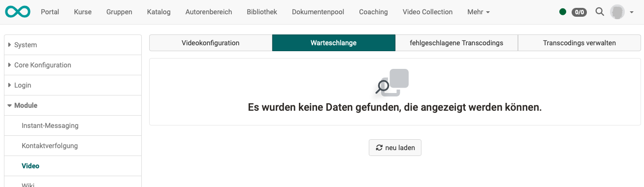Open the Bibliothek navigation item
This screenshot has height=187, width=644.
(262, 12)
